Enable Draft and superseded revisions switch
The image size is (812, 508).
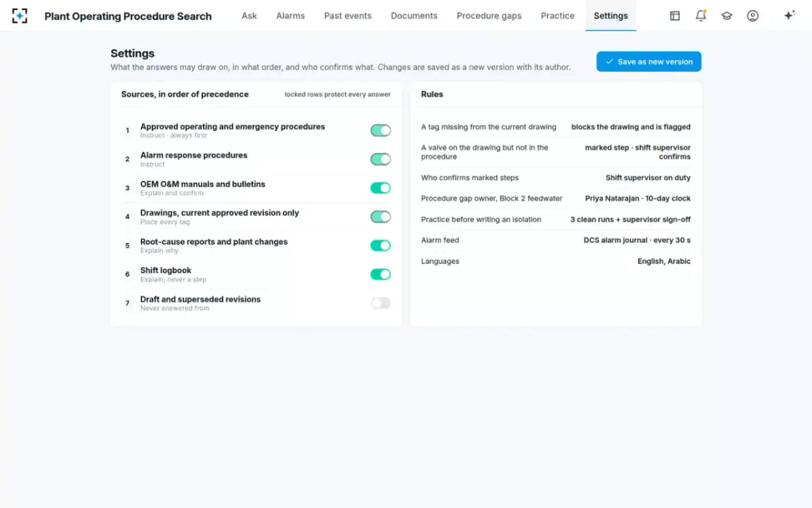[380, 303]
